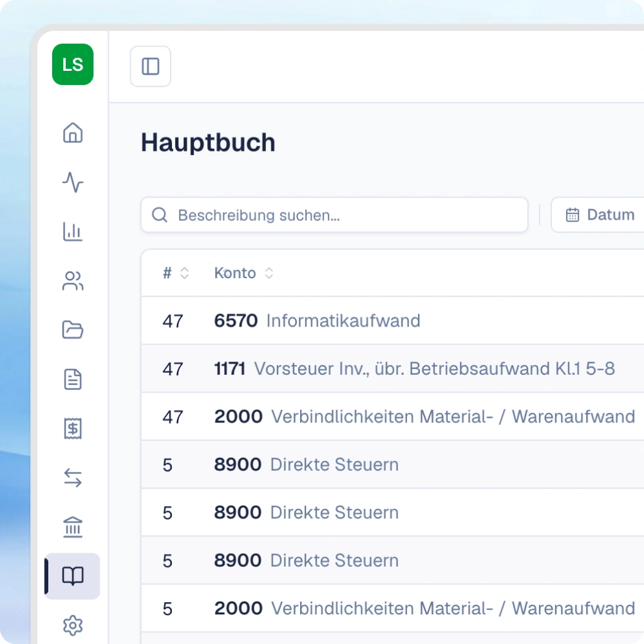
Task: Open the folder icon in sidebar
Action: 73,330
